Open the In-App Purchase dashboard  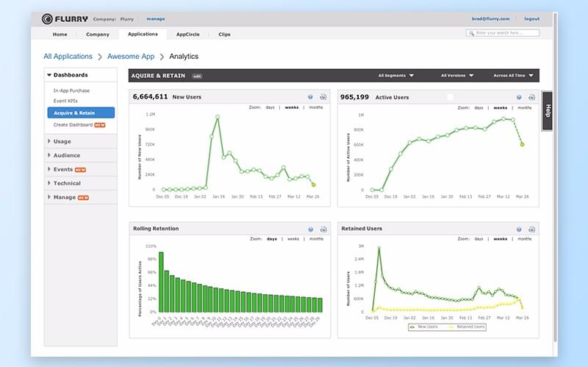[71, 90]
